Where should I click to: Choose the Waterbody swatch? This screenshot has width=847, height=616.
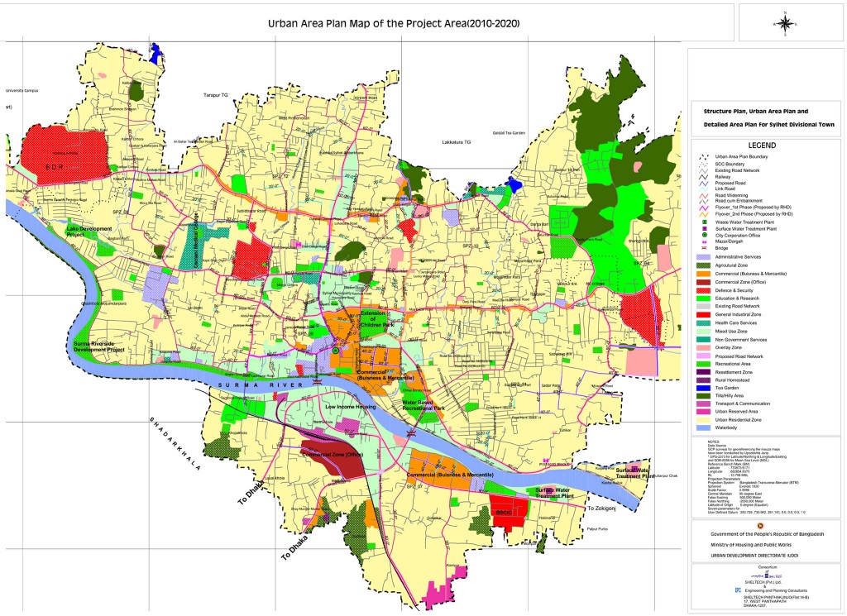pyautogui.click(x=704, y=427)
